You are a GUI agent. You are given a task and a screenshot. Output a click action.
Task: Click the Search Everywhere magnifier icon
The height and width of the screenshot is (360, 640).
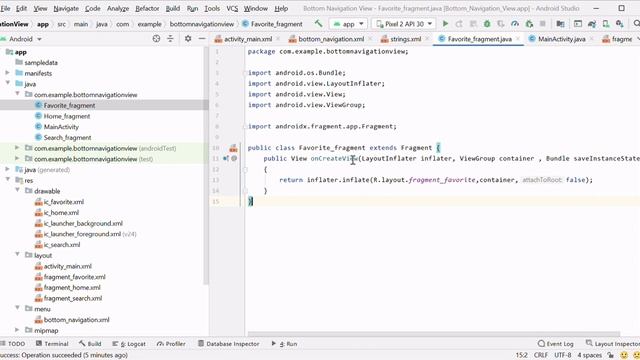(636, 24)
